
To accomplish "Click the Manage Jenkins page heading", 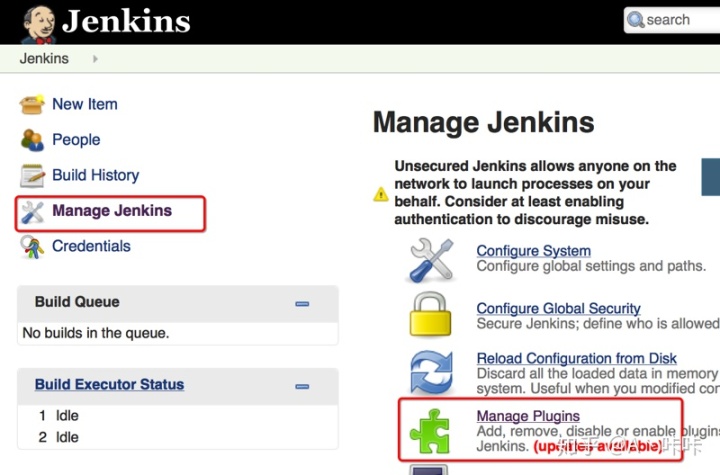I will pos(484,122).
